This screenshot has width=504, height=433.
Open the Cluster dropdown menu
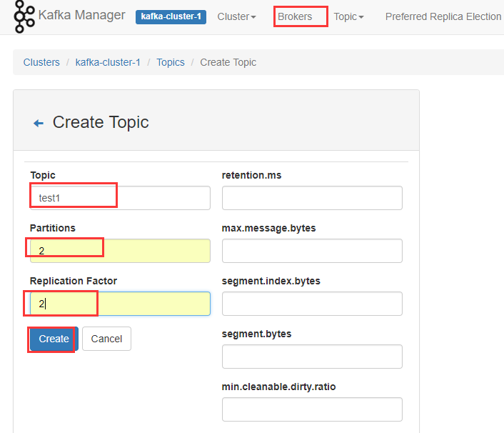point(236,16)
